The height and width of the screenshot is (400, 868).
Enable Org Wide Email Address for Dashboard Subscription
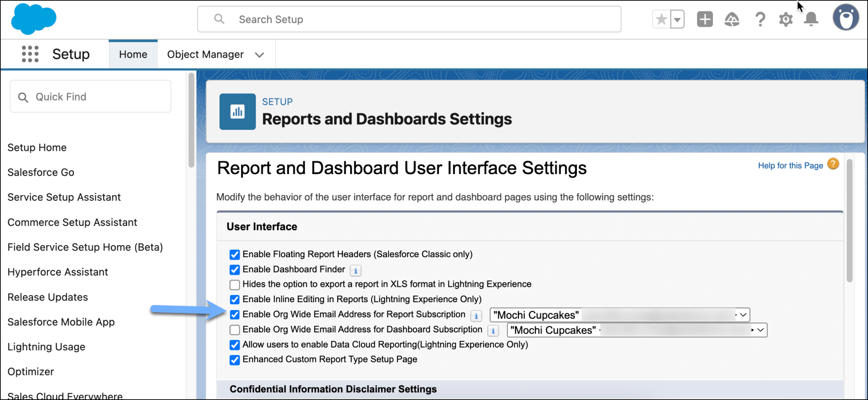tap(234, 330)
